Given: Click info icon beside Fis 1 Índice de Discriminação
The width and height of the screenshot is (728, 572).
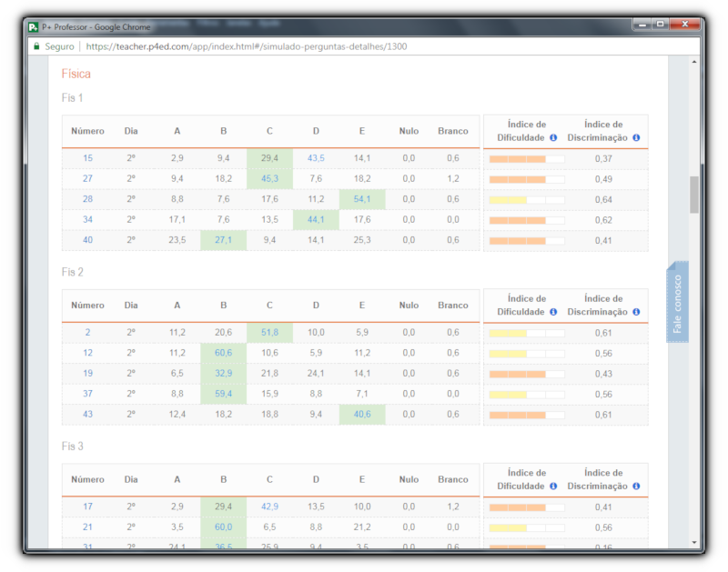Looking at the screenshot, I should tap(636, 138).
